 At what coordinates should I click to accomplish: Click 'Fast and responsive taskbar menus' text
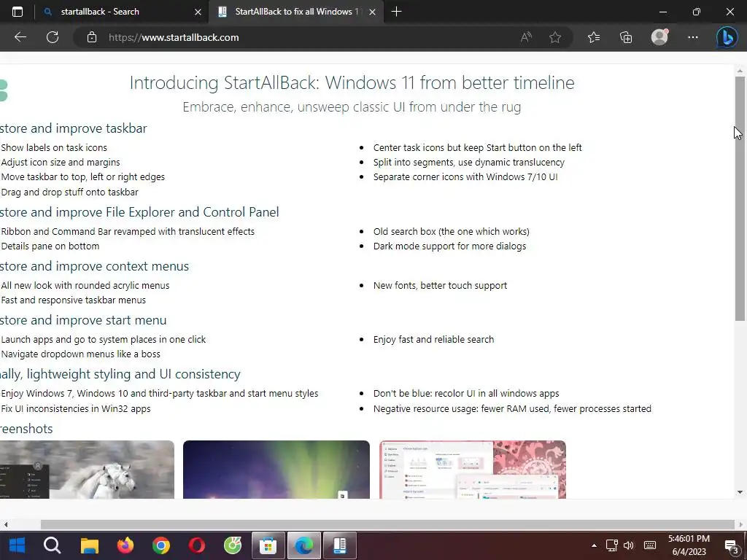74,300
